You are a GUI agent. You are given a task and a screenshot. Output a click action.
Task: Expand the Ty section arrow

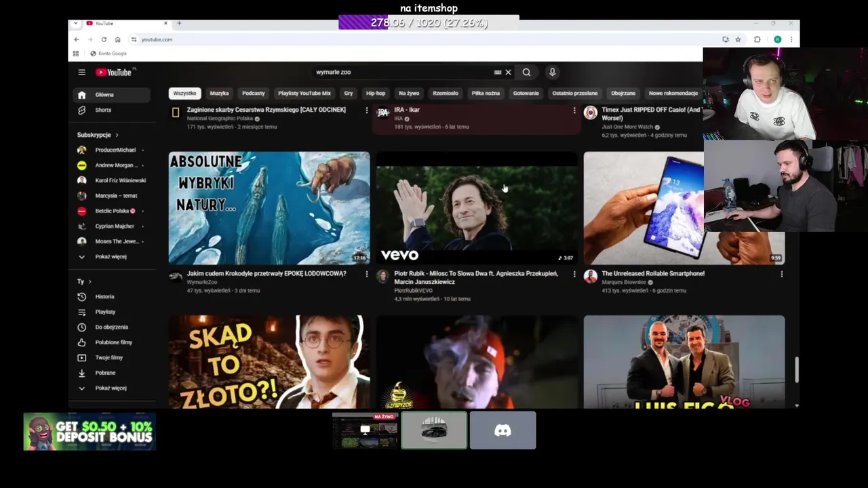click(x=90, y=281)
